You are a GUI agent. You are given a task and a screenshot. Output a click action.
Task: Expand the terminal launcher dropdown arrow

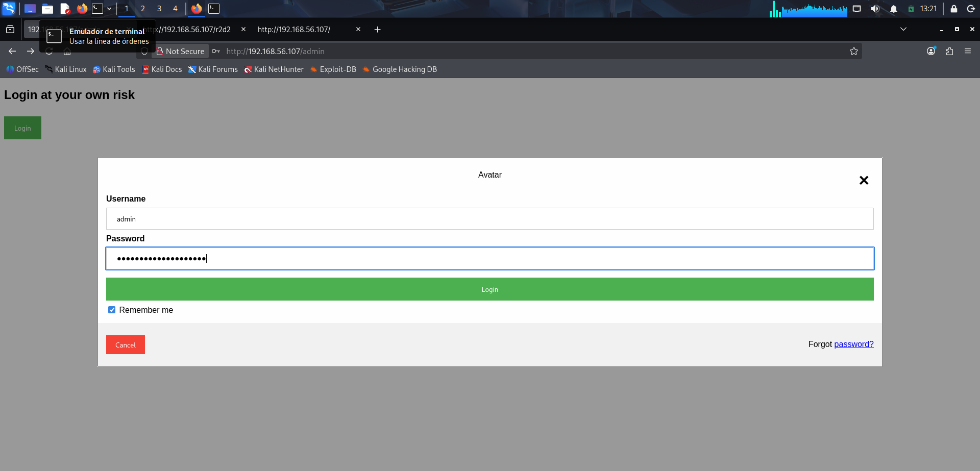pyautogui.click(x=109, y=9)
